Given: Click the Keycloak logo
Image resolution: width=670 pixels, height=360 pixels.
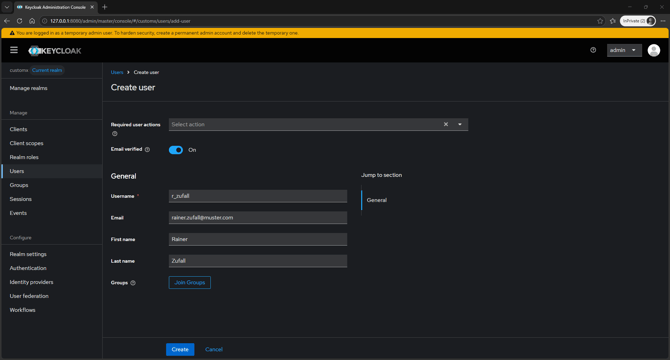Looking at the screenshot, I should pos(55,51).
